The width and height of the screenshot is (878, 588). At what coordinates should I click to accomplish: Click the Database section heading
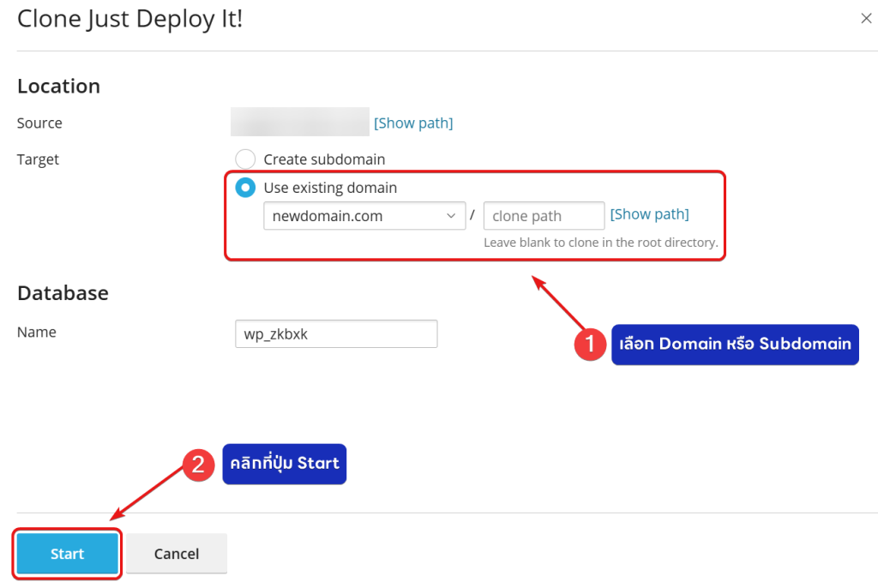(x=63, y=293)
